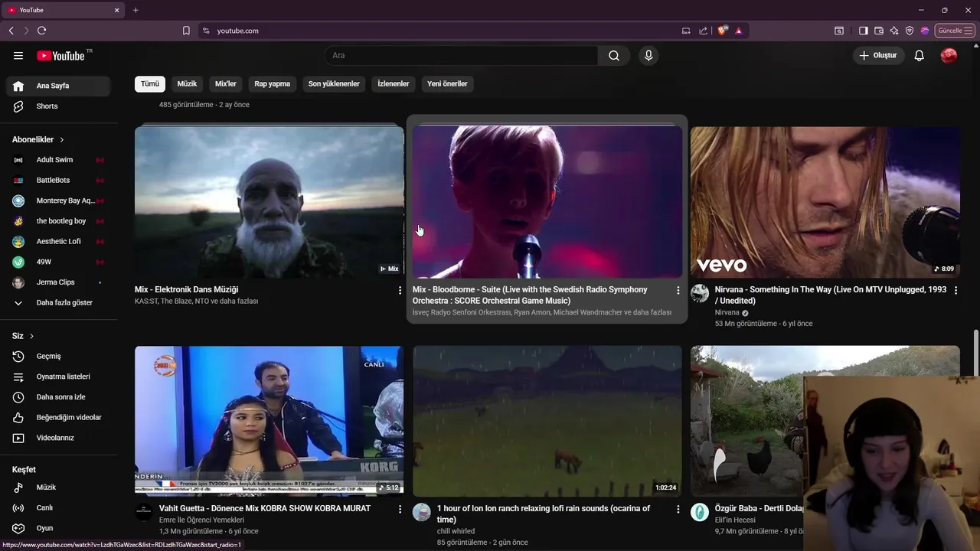
Task: Open chill whirled channel avatar
Action: click(x=422, y=512)
